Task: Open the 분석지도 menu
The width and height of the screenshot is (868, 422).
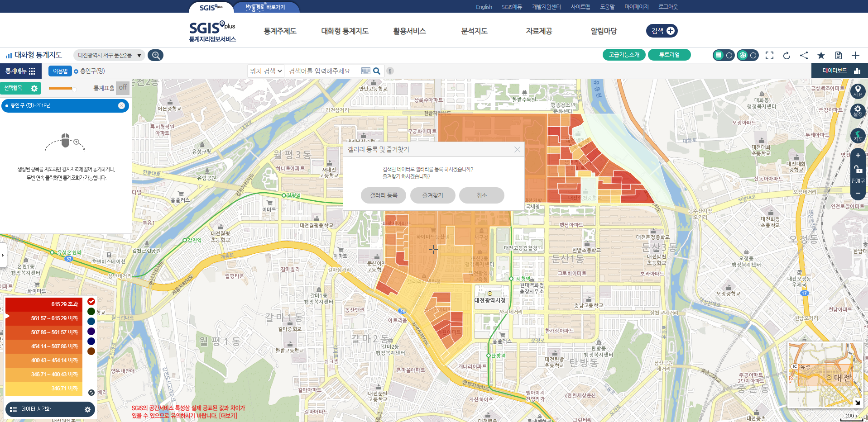Action: pyautogui.click(x=474, y=31)
